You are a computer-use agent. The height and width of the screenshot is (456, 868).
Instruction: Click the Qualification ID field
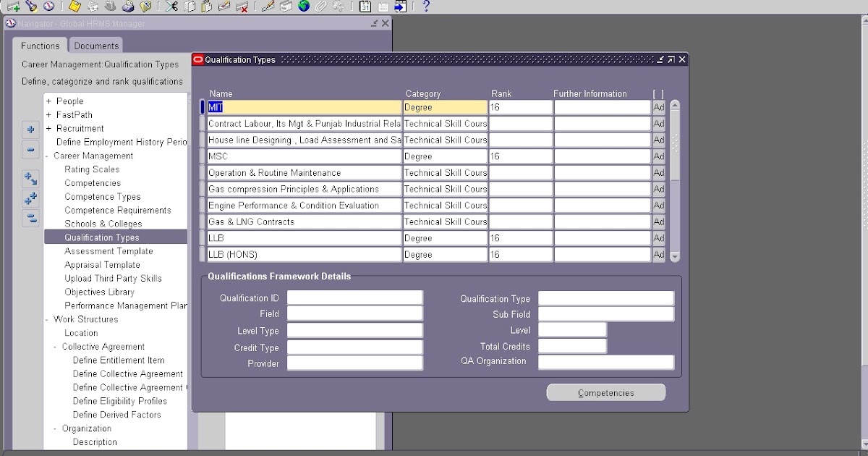[x=355, y=298]
